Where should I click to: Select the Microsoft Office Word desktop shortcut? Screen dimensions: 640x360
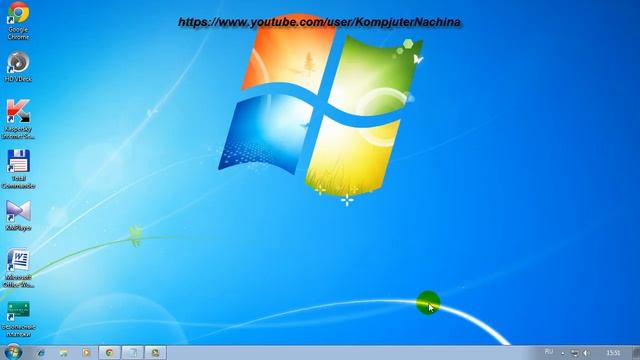pos(18,268)
